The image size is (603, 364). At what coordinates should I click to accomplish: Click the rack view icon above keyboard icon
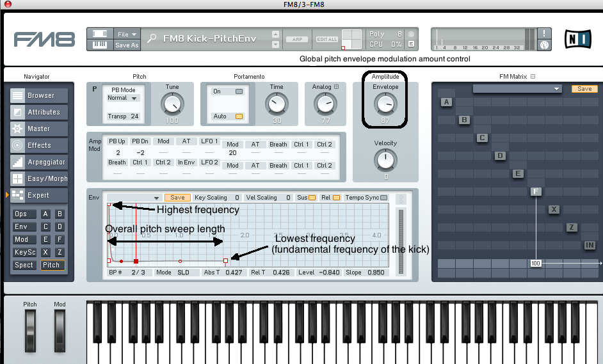point(100,34)
